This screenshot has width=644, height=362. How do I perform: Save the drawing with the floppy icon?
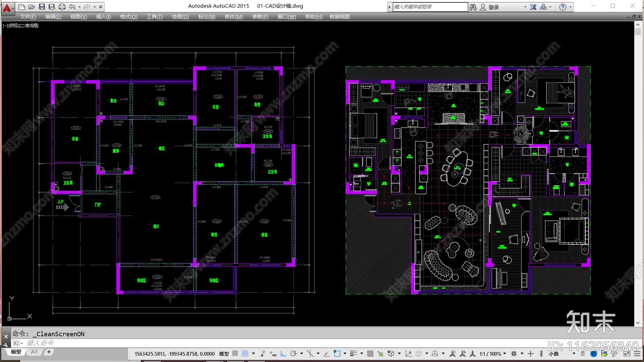click(42, 7)
